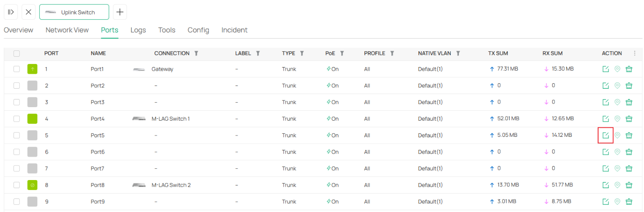Click the green status icon of port 1
This screenshot has height=212, width=644.
pyautogui.click(x=32, y=69)
